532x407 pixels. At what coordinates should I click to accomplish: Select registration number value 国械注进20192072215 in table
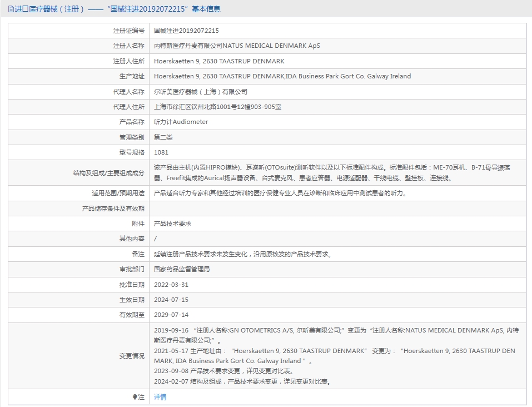[x=186, y=31]
